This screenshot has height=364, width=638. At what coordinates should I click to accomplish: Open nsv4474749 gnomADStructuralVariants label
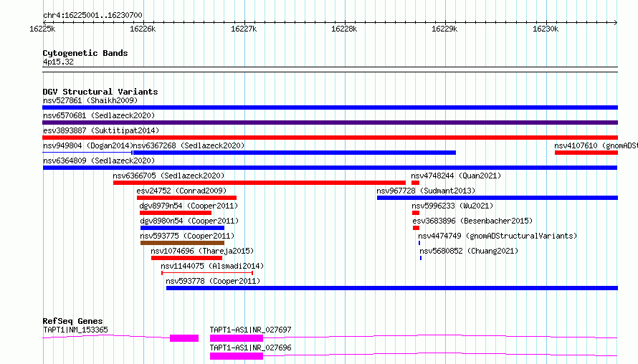[497, 236]
